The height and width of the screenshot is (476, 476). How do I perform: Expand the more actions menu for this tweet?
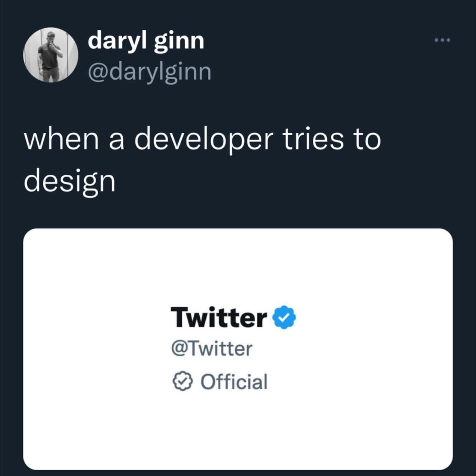coord(441,39)
